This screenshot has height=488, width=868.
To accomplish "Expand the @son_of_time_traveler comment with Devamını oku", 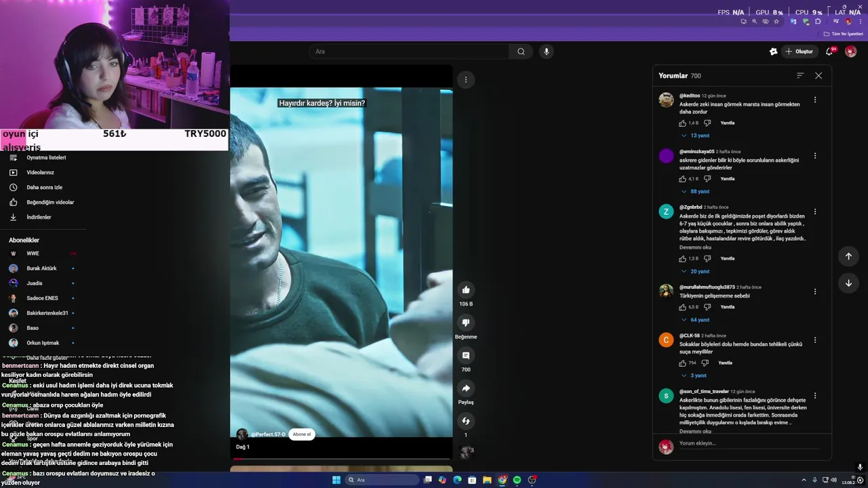I will tap(695, 431).
